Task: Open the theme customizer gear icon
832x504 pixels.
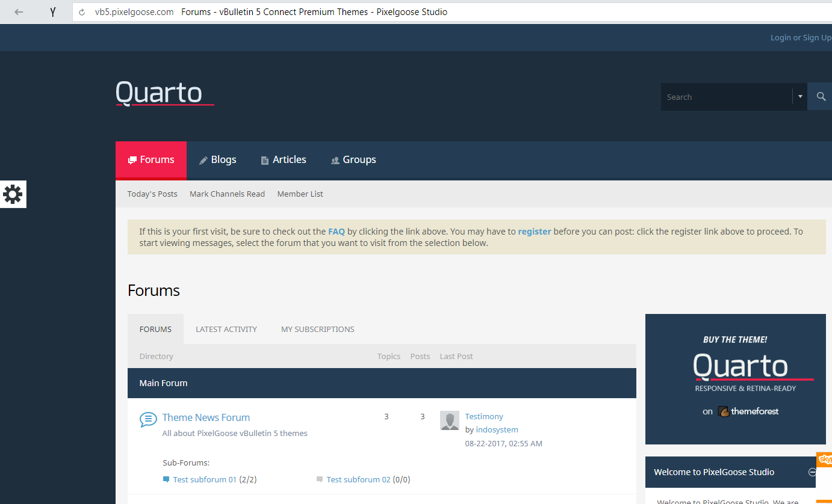Action: 13,194
